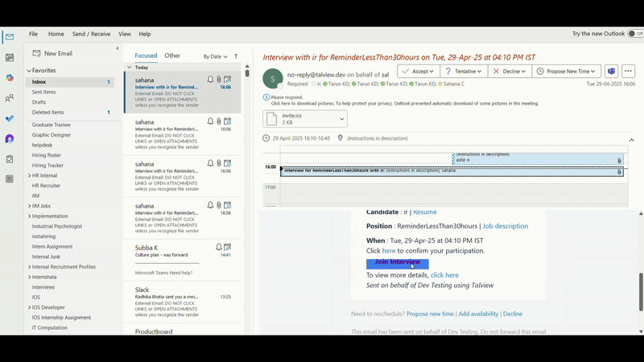Select the Inbox folder
Image resolution: width=644 pixels, height=362 pixels.
pos(70,82)
